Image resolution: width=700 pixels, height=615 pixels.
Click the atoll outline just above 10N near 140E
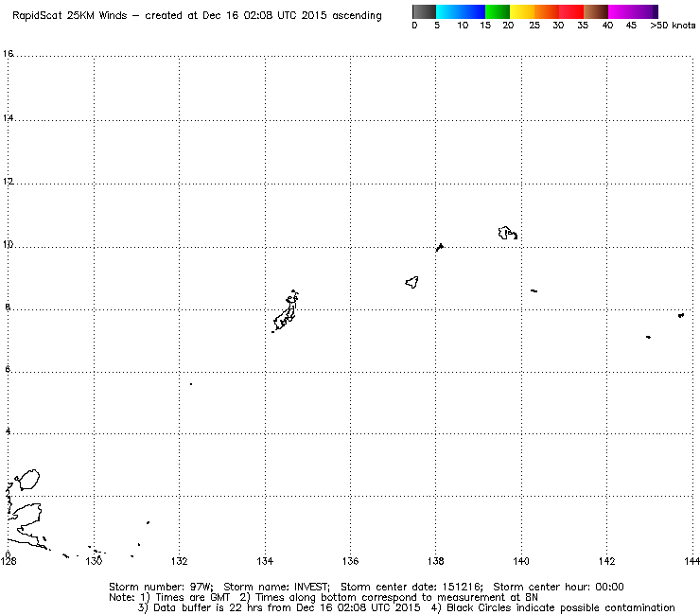tap(508, 233)
